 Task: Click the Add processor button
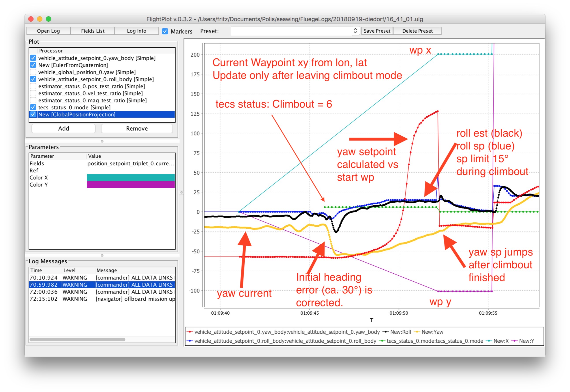63,129
